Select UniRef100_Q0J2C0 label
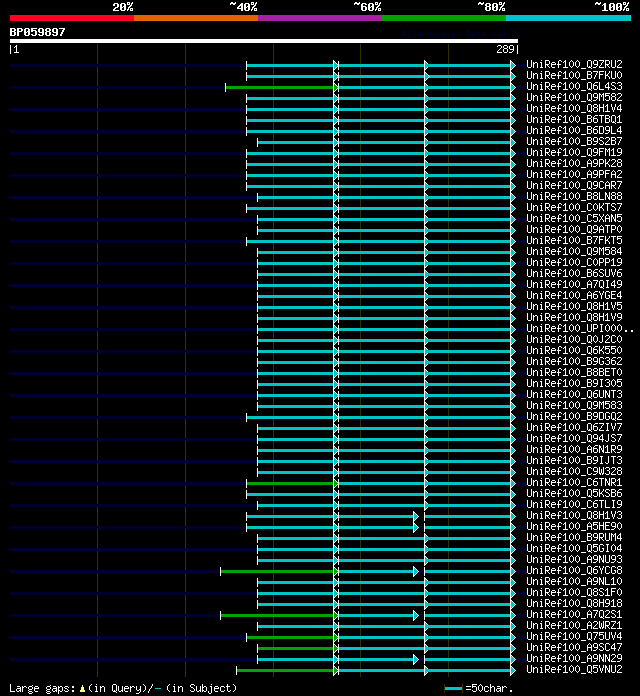The image size is (640, 696). point(574,340)
